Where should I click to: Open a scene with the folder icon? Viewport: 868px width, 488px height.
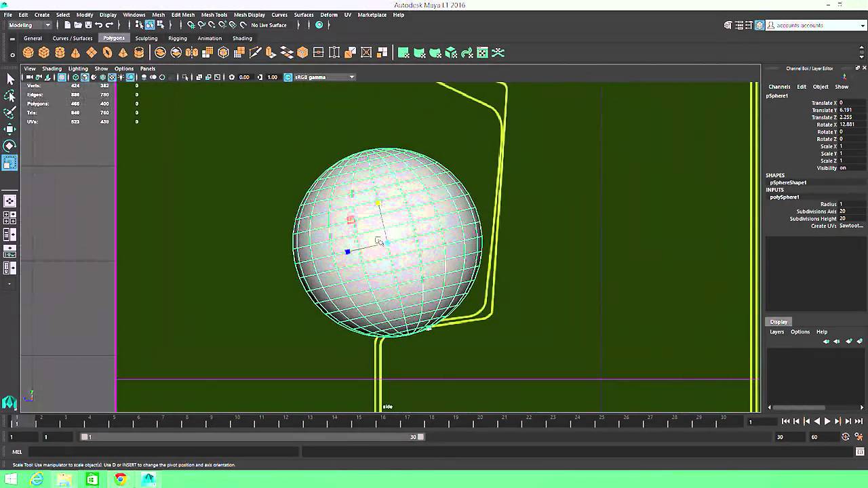[78, 25]
